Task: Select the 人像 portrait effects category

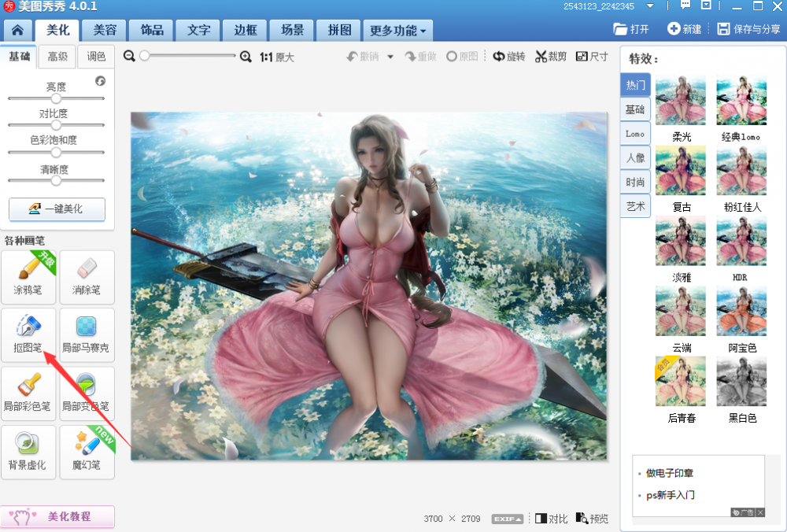Action: tap(635, 157)
